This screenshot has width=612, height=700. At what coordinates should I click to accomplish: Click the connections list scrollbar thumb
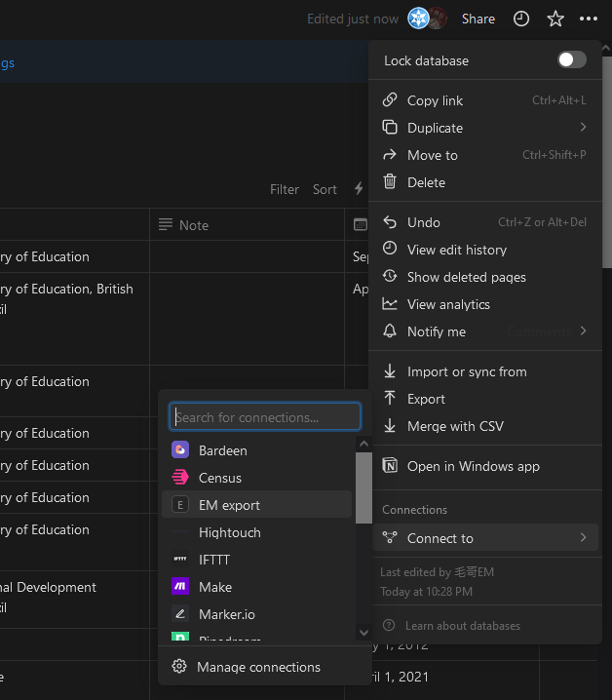(x=363, y=487)
